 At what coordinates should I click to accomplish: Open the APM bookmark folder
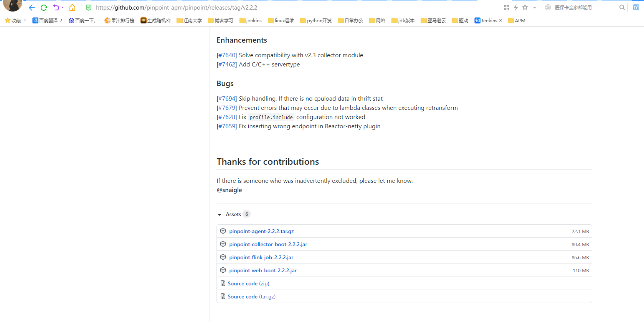517,21
